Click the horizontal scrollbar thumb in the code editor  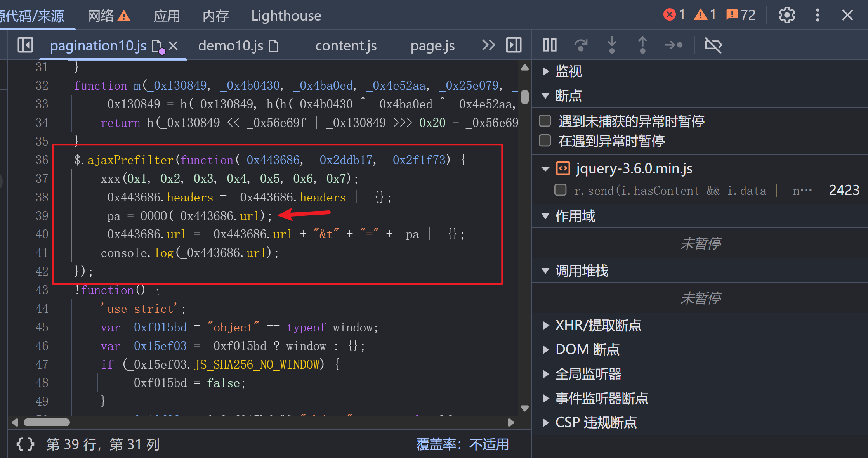click(47, 422)
